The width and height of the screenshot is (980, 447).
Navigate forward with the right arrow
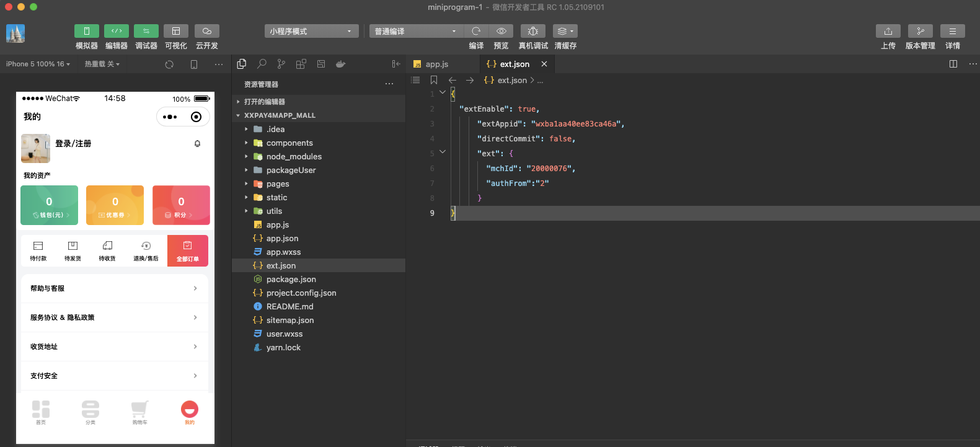tap(470, 80)
